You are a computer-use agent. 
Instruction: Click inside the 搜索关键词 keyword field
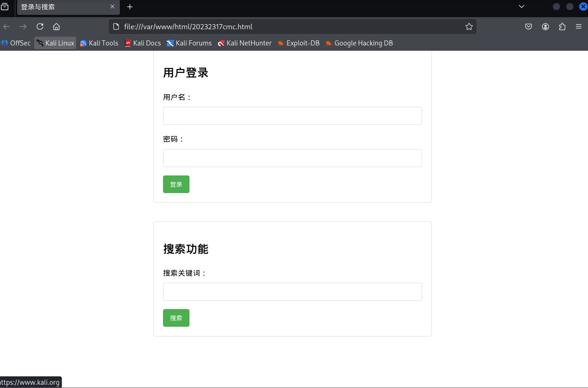[x=292, y=291]
